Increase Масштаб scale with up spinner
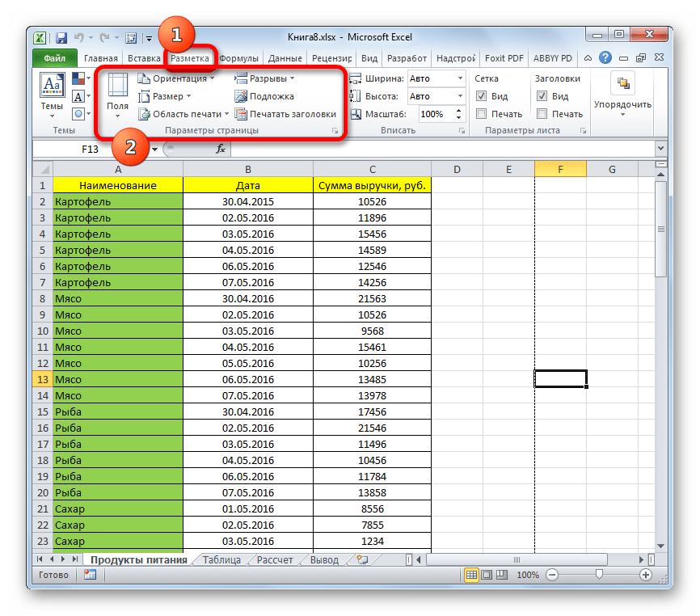The height and width of the screenshot is (616, 700). tap(458, 110)
